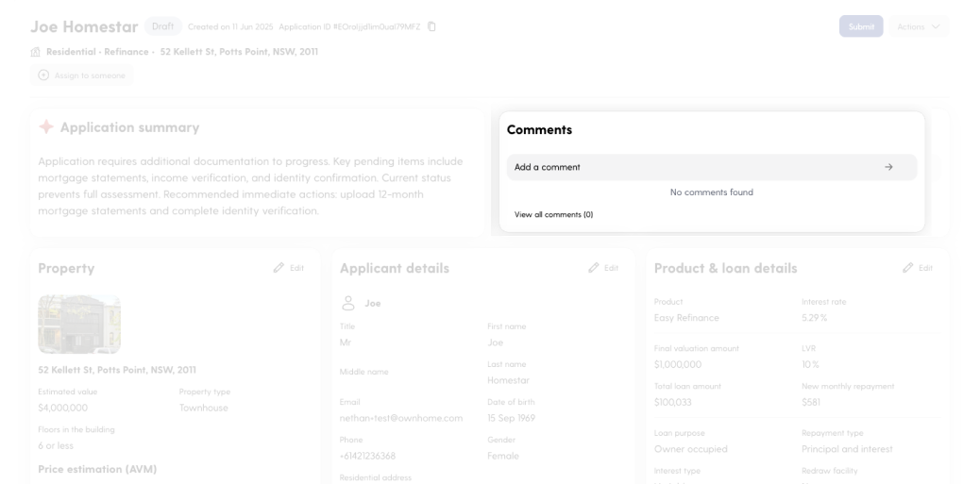The width and height of the screenshot is (980, 484).
Task: Click Edit label in Applicant details card
Action: click(x=611, y=268)
